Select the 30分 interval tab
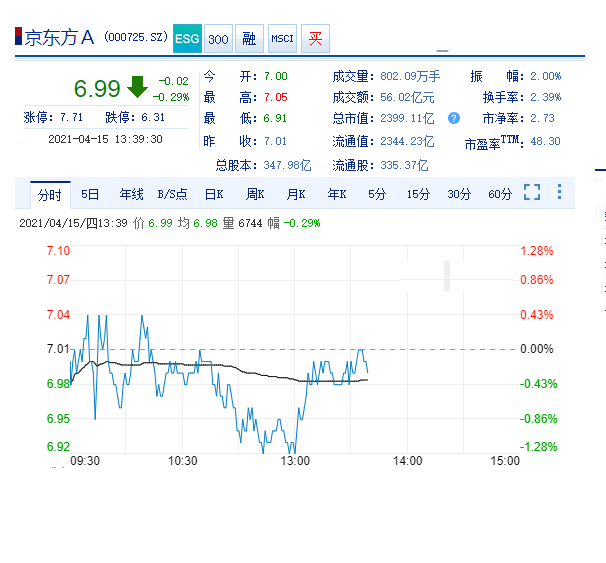Image resolution: width=606 pixels, height=563 pixels. [459, 194]
